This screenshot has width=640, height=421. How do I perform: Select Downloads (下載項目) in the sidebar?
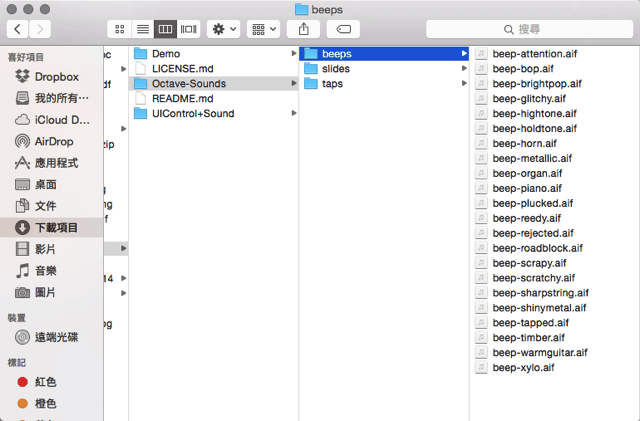pyautogui.click(x=51, y=227)
